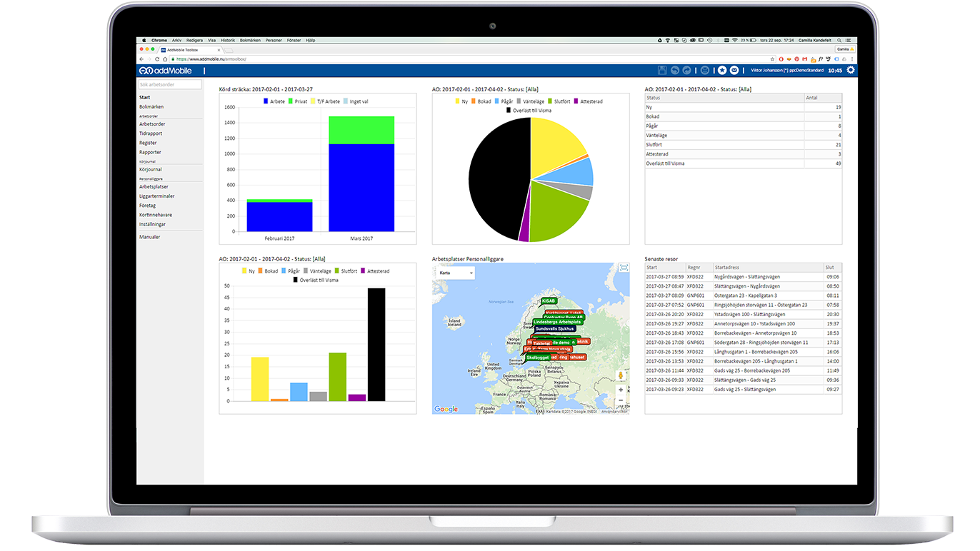Click the Camilla profile button in Chrome
Viewport: 980px width, 551px height.
(845, 49)
